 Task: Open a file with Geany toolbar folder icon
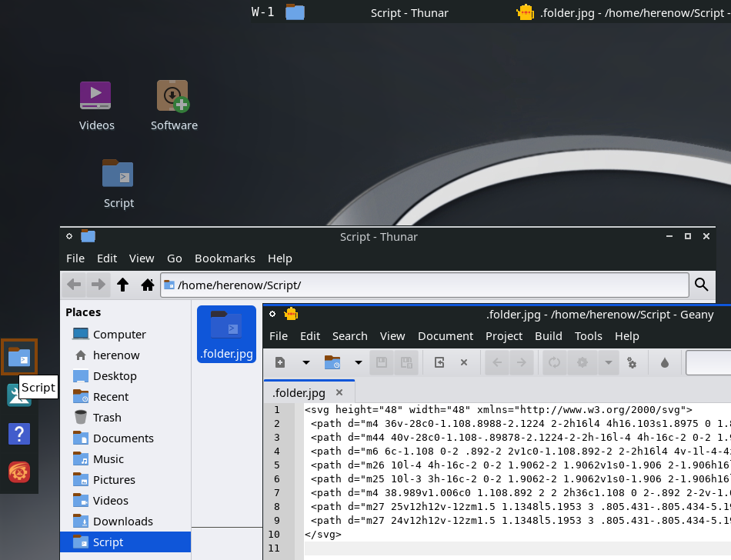click(x=332, y=362)
